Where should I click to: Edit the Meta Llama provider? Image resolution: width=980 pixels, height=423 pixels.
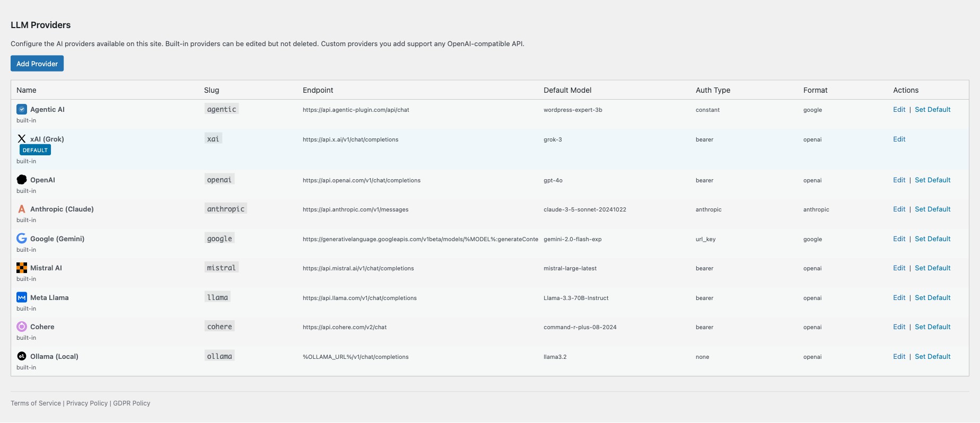point(899,297)
